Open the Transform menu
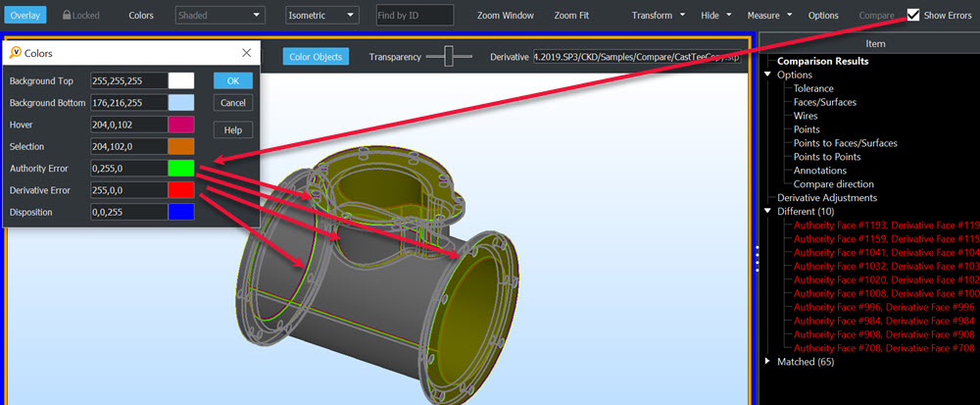Image resolution: width=980 pixels, height=405 pixels. coord(658,16)
